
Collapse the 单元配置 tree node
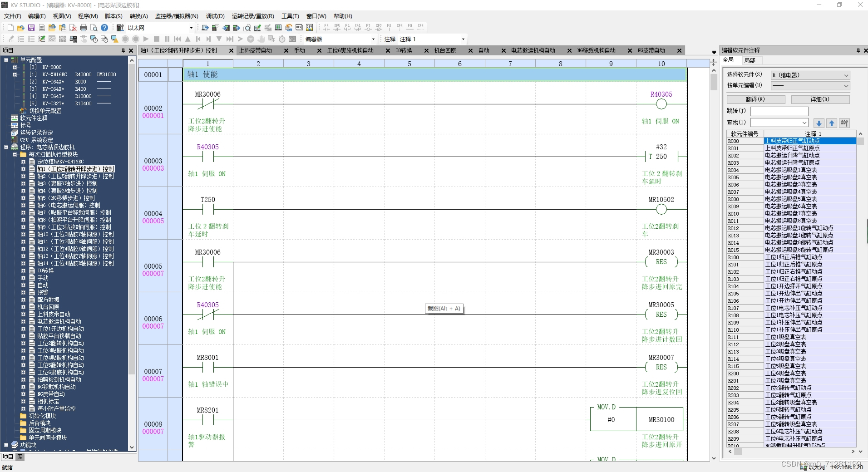coord(6,59)
